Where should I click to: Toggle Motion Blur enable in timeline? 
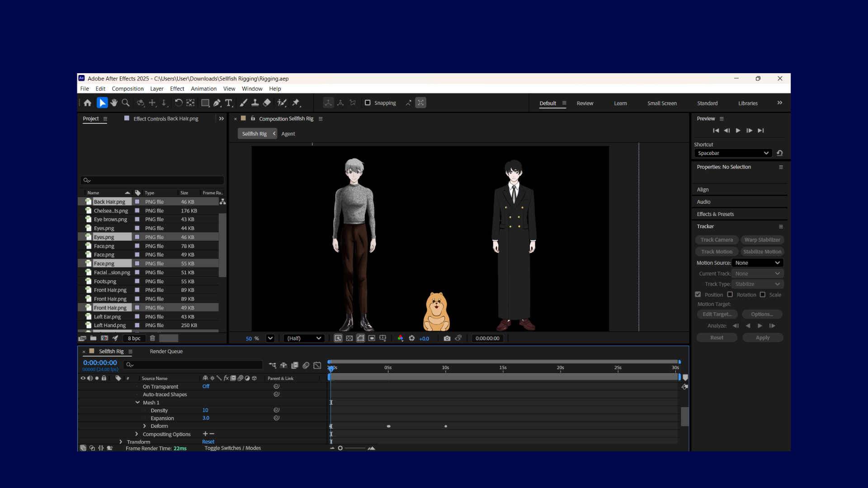click(306, 365)
